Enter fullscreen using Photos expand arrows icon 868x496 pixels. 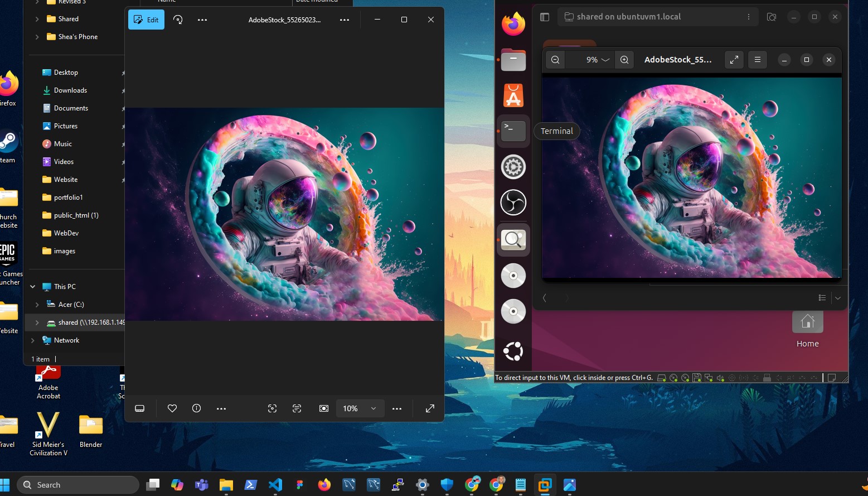(430, 408)
